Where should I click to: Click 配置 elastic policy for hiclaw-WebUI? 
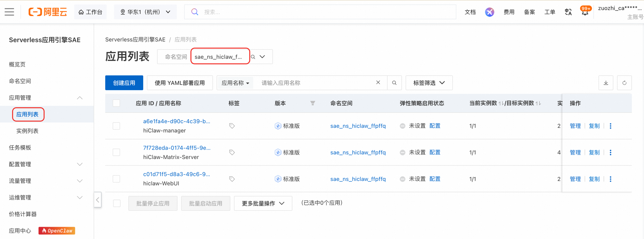coord(435,179)
